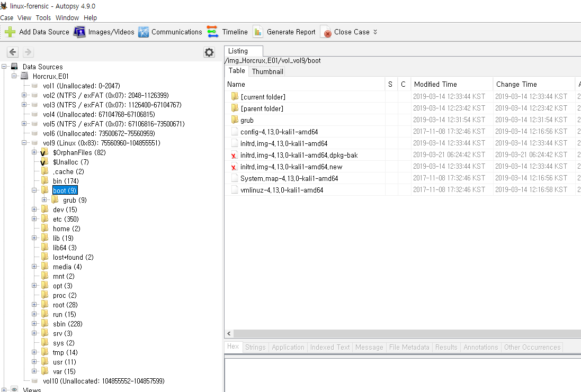Open the Help menu
The image size is (581, 392).
tap(90, 18)
